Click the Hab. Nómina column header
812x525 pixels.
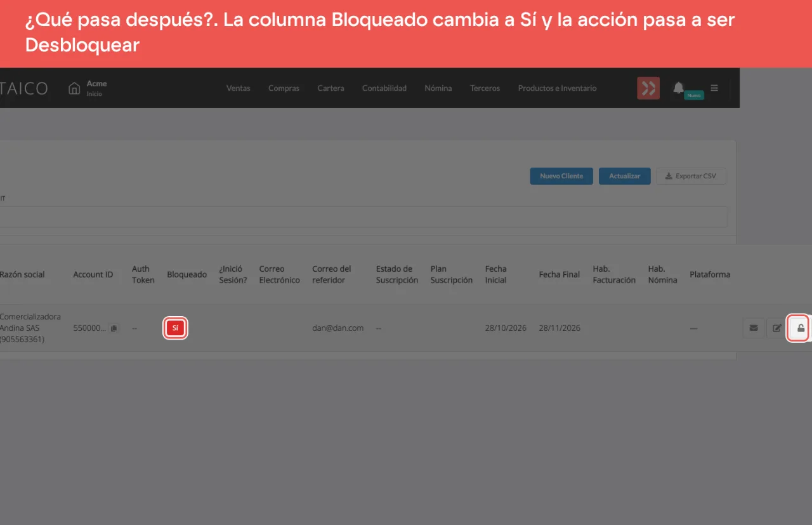point(663,274)
